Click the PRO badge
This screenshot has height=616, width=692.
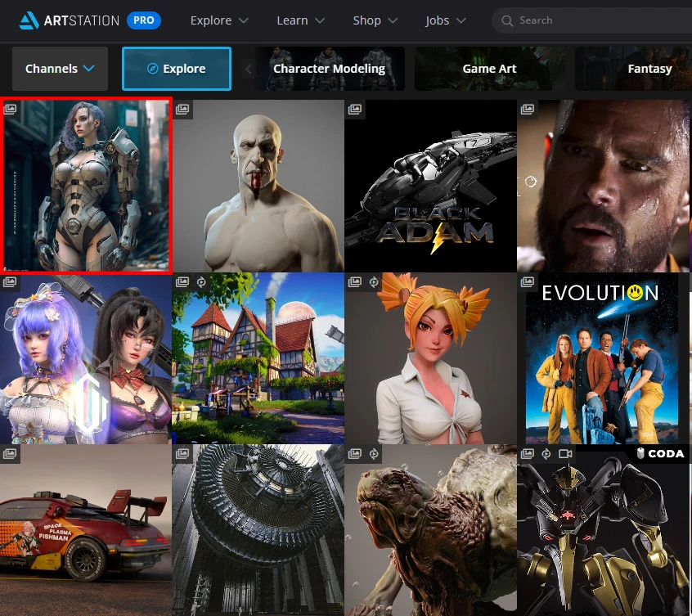144,20
